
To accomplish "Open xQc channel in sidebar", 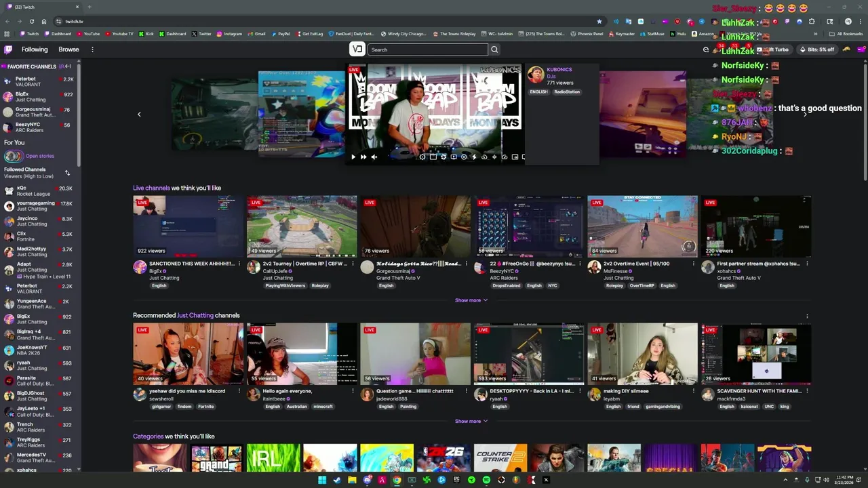I will tap(39, 191).
